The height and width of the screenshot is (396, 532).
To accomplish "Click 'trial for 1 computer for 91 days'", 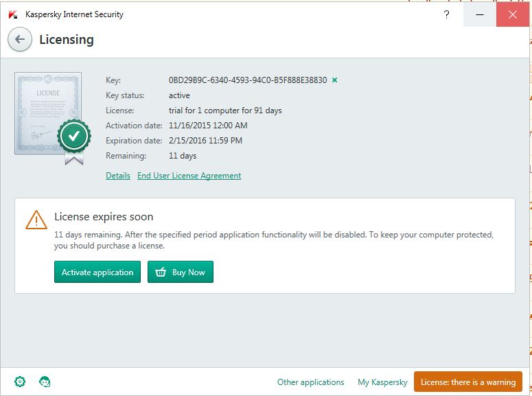I will point(225,110).
